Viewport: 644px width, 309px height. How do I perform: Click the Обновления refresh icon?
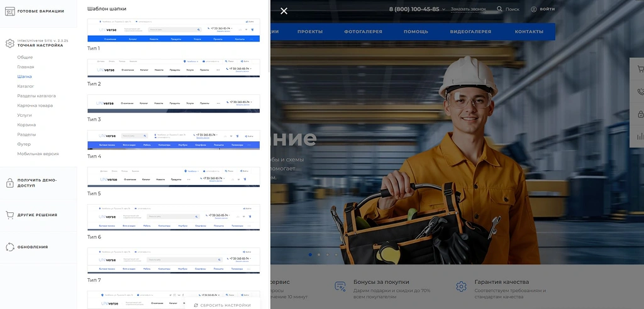tap(9, 247)
